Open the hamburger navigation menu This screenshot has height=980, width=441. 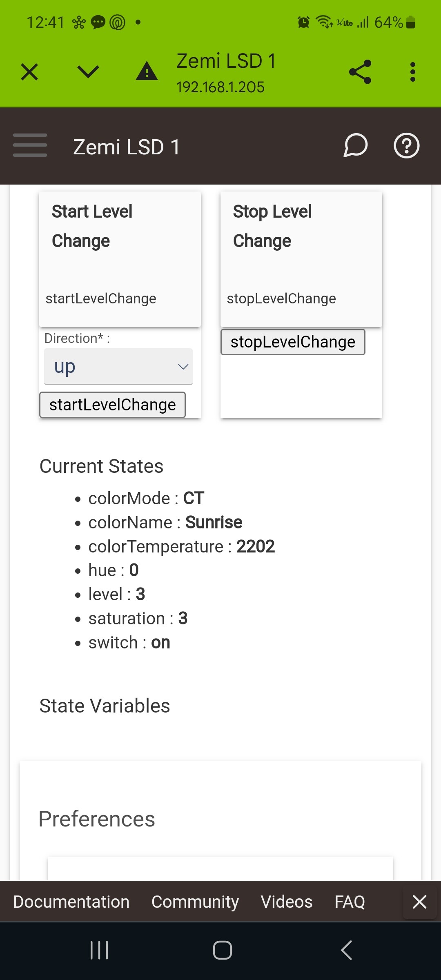pos(30,145)
